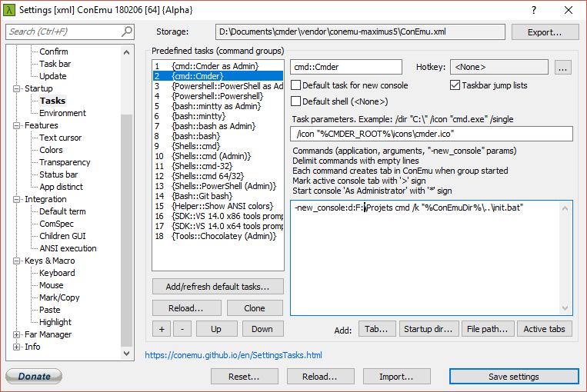The width and height of the screenshot is (587, 392).
Task: Open Mark/Copy settings page
Action: [x=59, y=297]
